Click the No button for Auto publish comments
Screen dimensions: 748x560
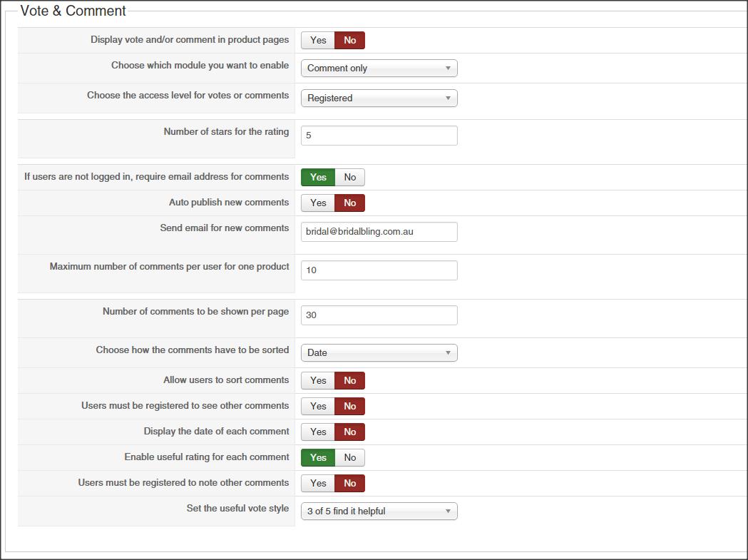click(350, 203)
